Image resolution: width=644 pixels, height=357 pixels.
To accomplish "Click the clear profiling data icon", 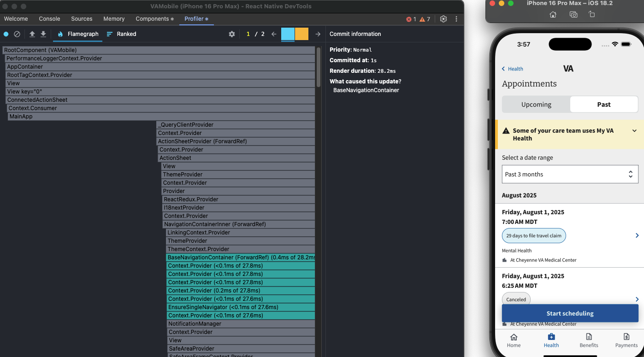I will (x=17, y=34).
